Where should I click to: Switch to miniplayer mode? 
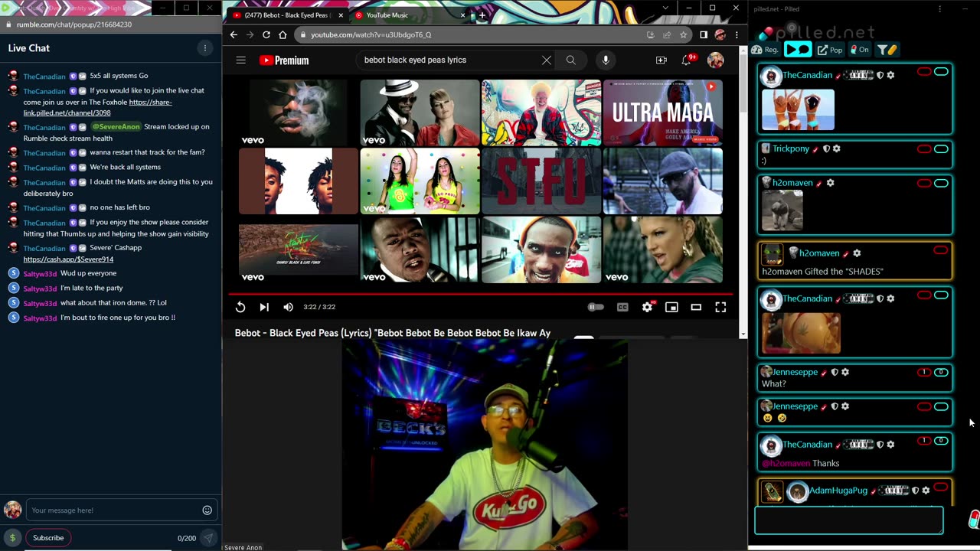click(671, 307)
